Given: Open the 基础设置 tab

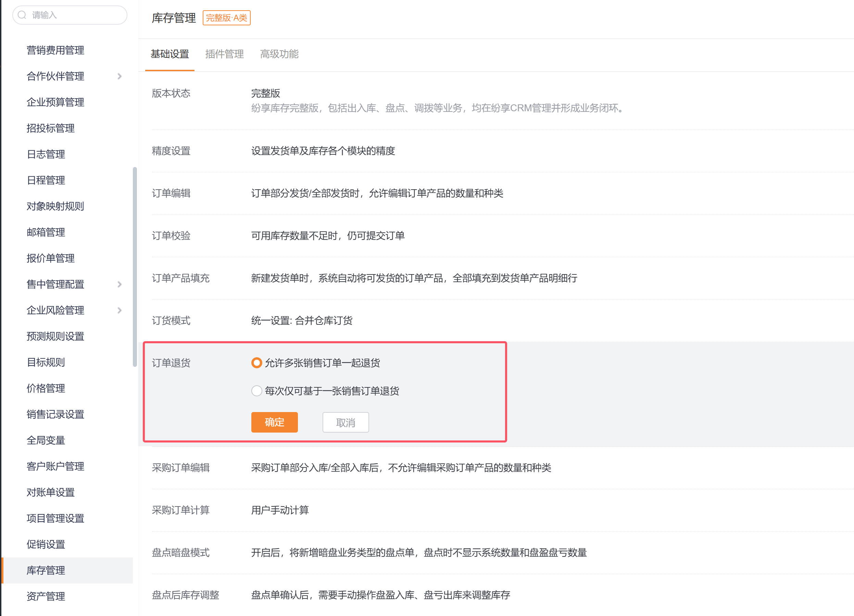Looking at the screenshot, I should tap(170, 54).
